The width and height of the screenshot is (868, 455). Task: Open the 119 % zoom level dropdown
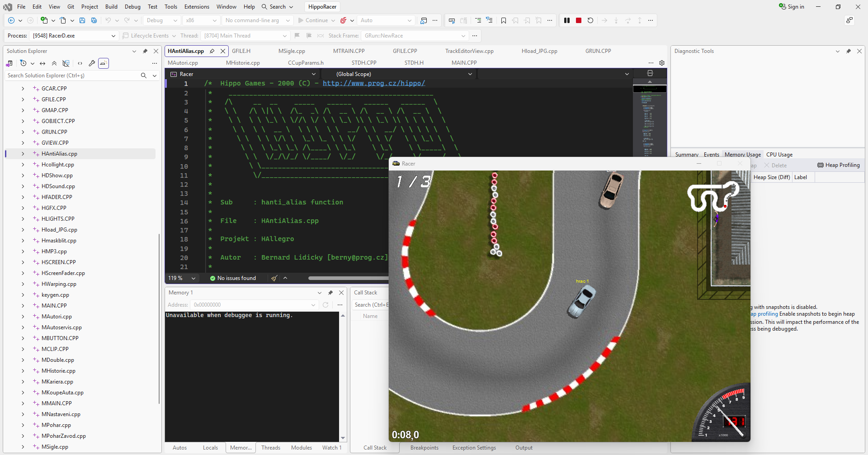tap(182, 278)
